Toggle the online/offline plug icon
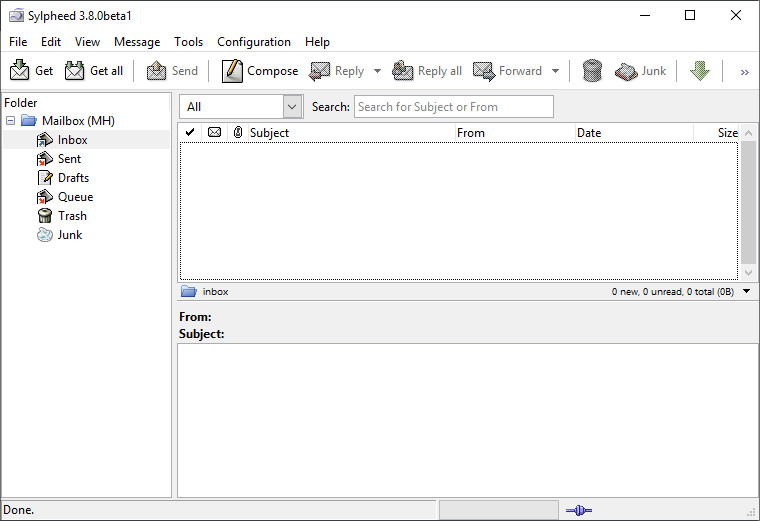Viewport: 760px width, 521px height. 579,510
